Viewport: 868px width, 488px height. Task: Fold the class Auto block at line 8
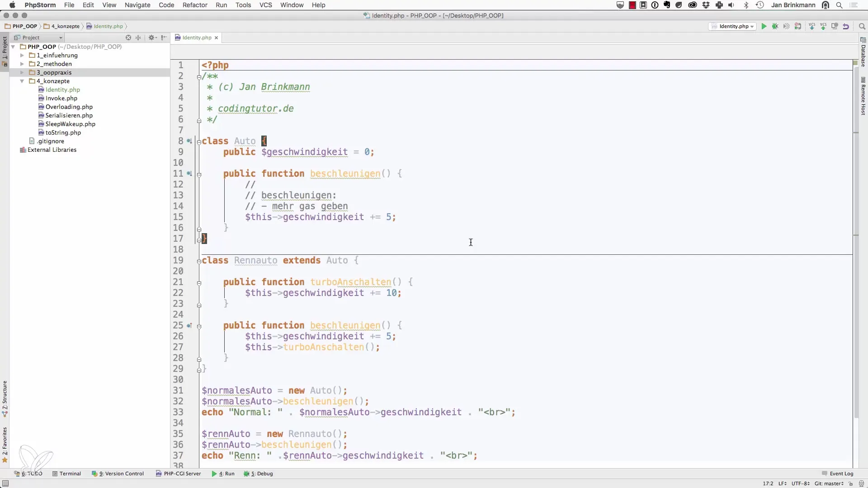pyautogui.click(x=199, y=141)
